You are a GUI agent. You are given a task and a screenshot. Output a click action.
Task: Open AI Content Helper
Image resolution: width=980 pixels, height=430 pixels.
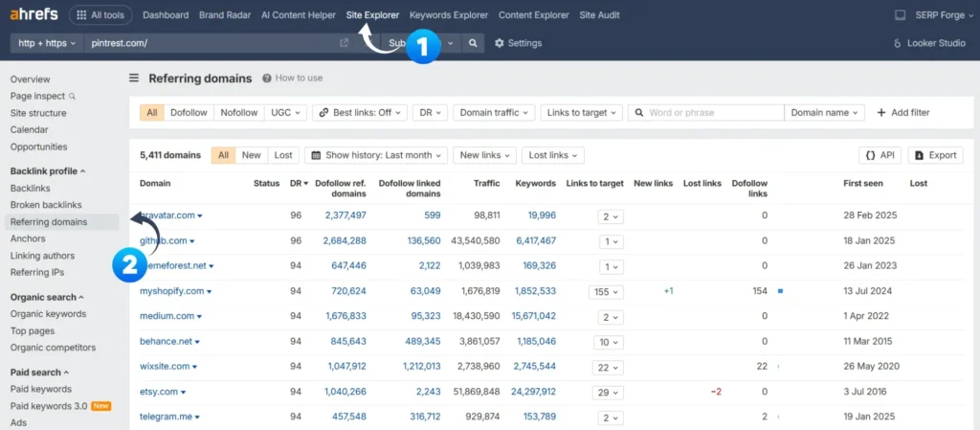[x=299, y=15]
